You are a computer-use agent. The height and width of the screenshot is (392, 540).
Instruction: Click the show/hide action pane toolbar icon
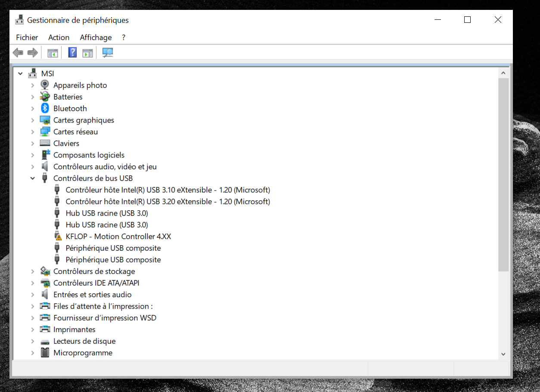click(87, 53)
